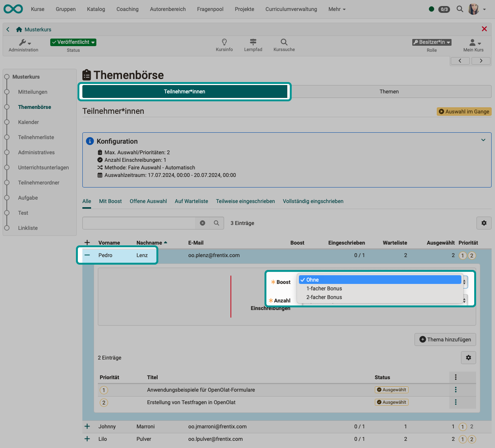Select '2-facher Bonus' from the Boost dropdown
The width and height of the screenshot is (495, 448).
[x=324, y=297]
